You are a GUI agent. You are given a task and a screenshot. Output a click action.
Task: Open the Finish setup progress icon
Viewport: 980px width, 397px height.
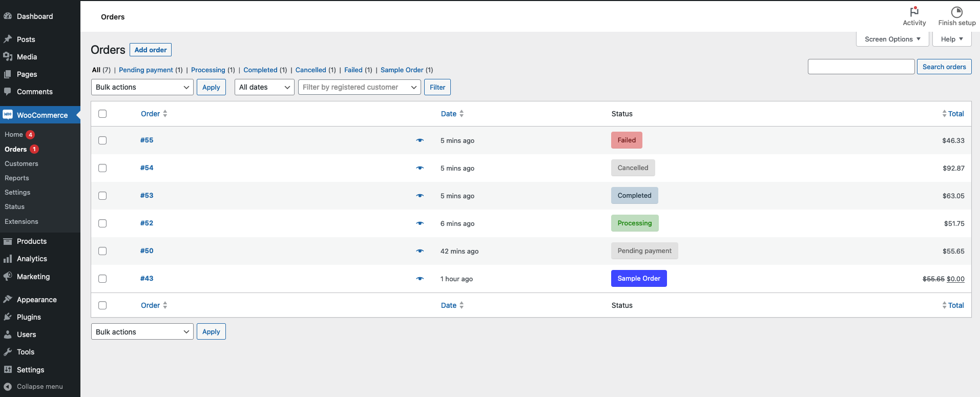click(956, 12)
